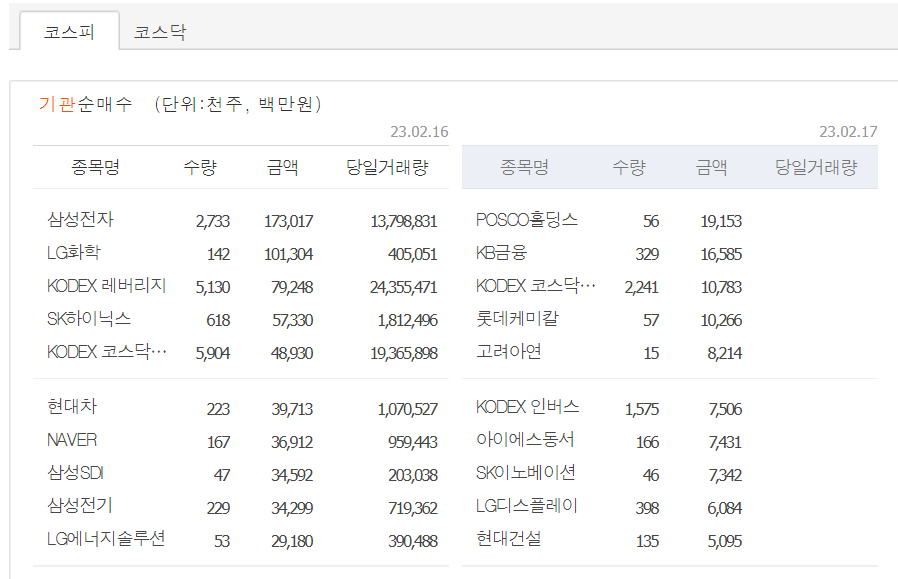Click 당일거래량 header in 23.02.16 table
898x579 pixels.
pyautogui.click(x=387, y=167)
